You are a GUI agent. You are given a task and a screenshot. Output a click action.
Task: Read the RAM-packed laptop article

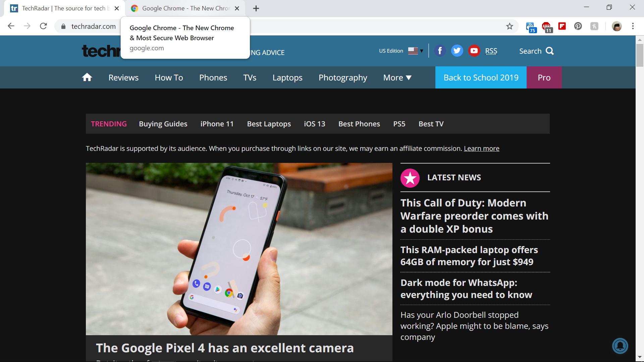[469, 256]
